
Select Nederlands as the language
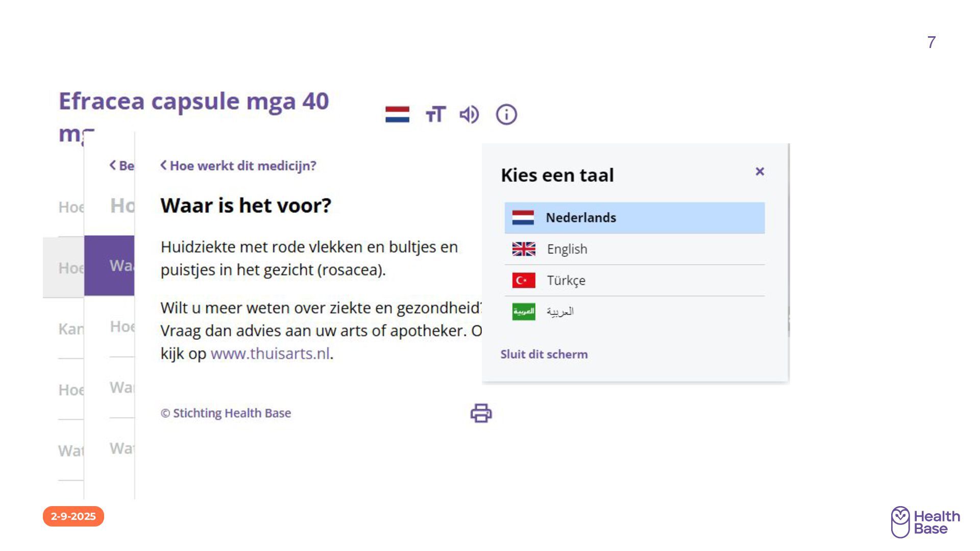click(x=581, y=218)
